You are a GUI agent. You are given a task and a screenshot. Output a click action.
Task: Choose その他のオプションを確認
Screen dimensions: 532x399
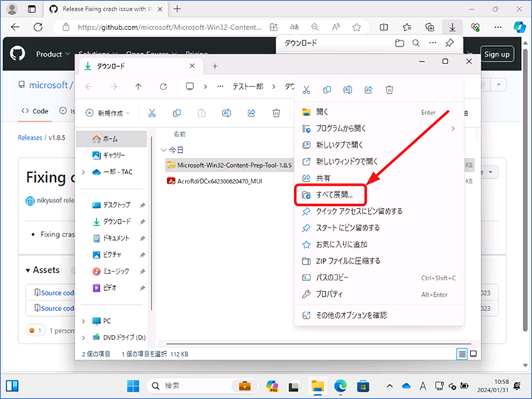click(x=378, y=315)
